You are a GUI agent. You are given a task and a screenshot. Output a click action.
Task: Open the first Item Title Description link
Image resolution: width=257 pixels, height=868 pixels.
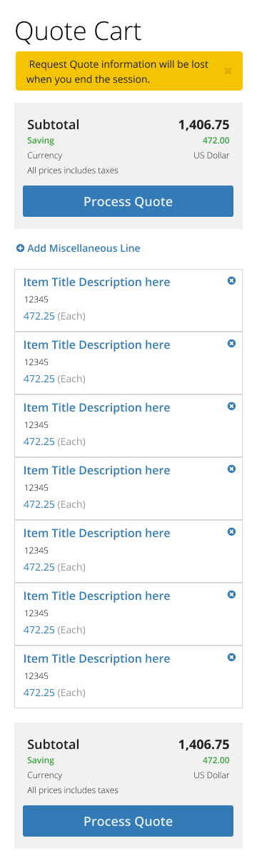point(96,282)
